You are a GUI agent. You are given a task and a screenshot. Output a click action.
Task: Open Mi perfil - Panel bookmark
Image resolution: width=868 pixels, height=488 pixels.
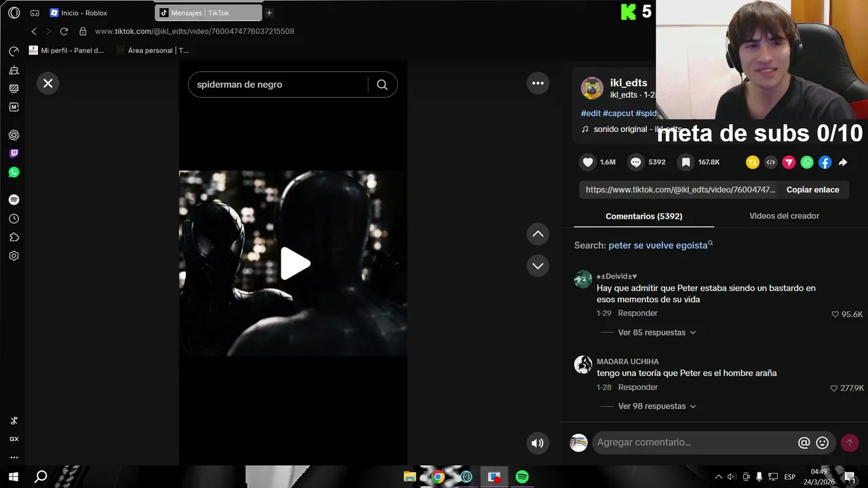coord(66,50)
